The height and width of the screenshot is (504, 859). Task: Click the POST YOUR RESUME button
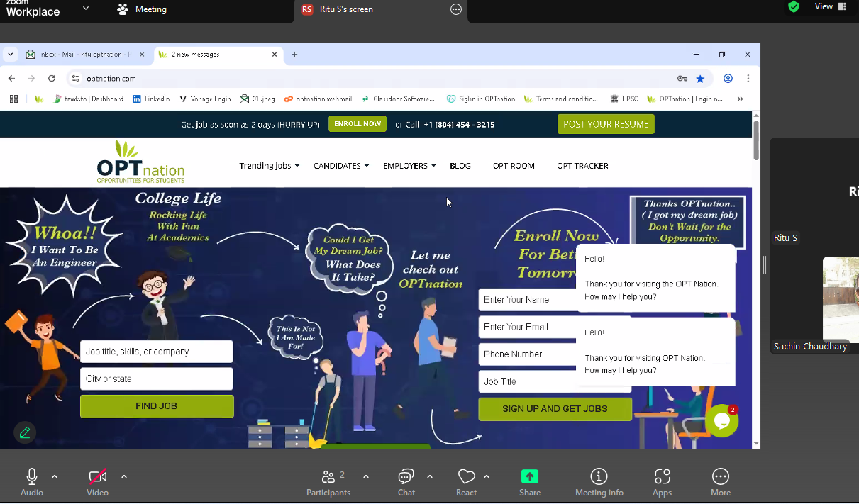606,124
